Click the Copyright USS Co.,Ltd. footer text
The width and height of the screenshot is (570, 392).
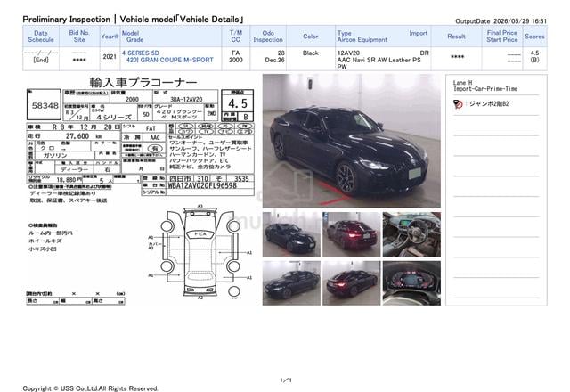[x=90, y=388]
